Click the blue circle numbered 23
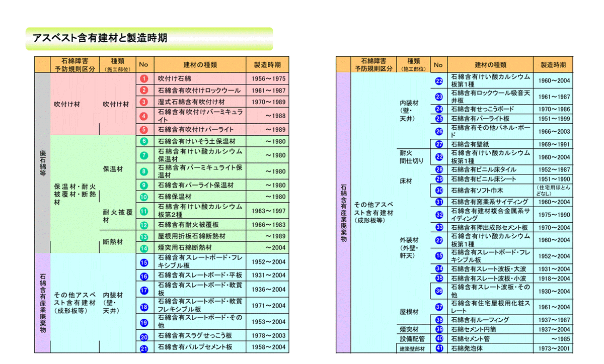The width and height of the screenshot is (604, 364). pyautogui.click(x=439, y=97)
